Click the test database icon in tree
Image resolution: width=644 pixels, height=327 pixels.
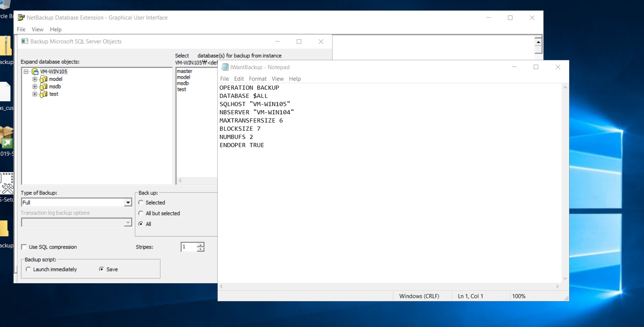43,94
